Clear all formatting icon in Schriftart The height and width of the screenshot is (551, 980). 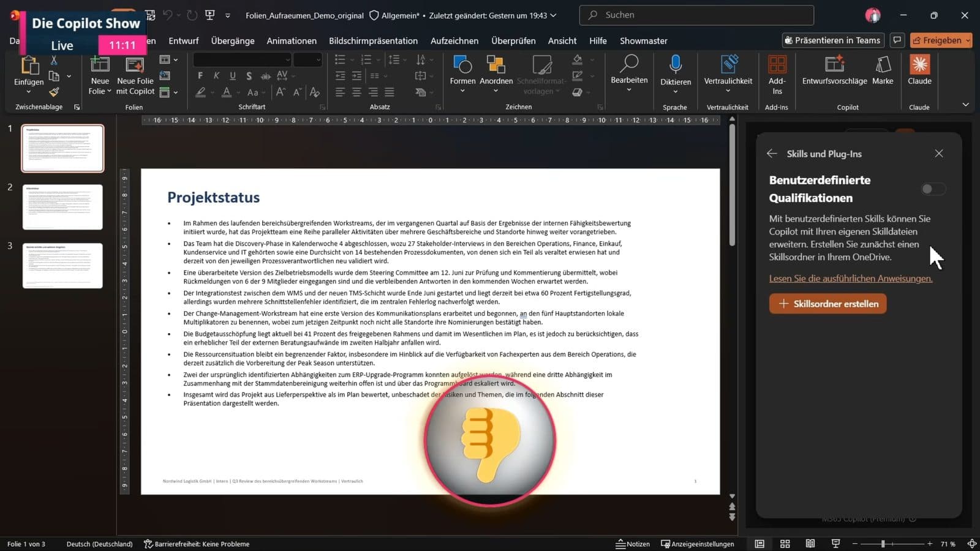pos(315,92)
